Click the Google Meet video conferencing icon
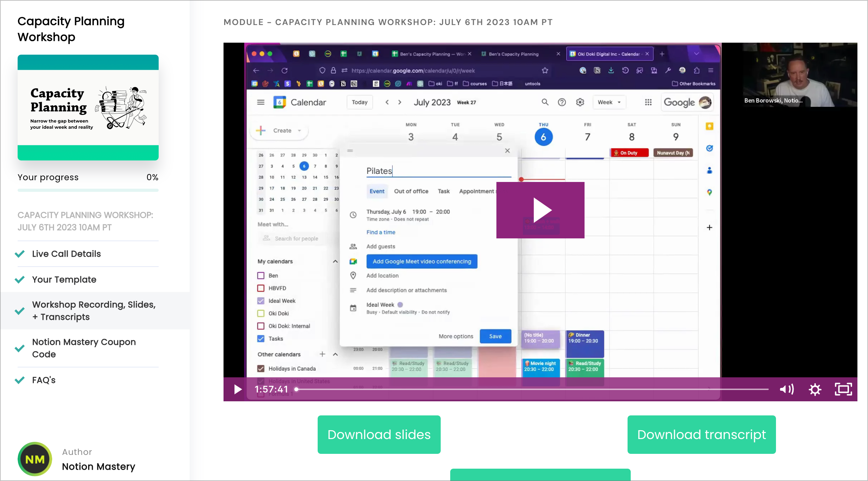The width and height of the screenshot is (868, 481). pos(354,261)
